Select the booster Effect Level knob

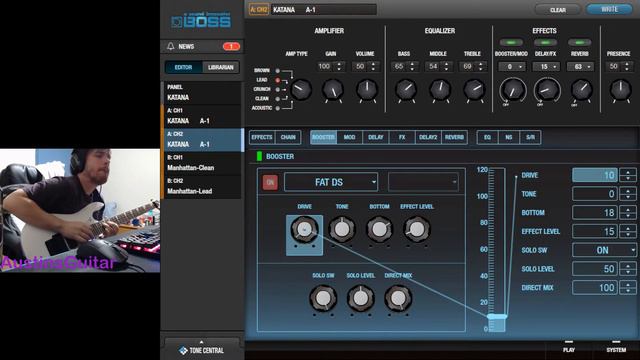pos(417,230)
